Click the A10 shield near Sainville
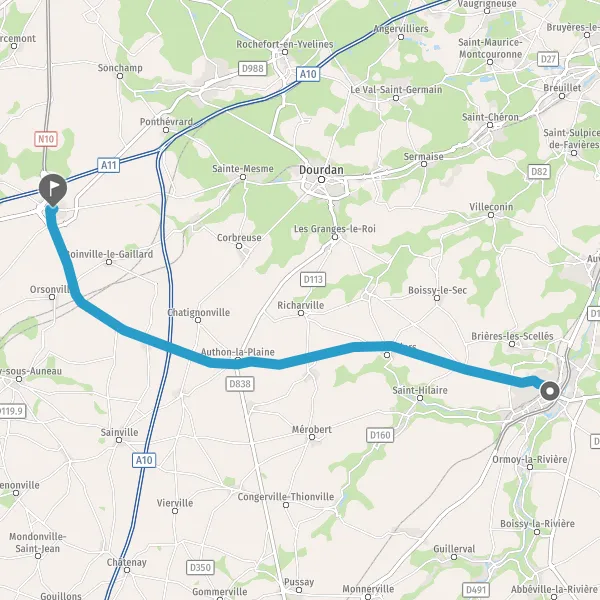The height and width of the screenshot is (600, 600). tap(144, 460)
